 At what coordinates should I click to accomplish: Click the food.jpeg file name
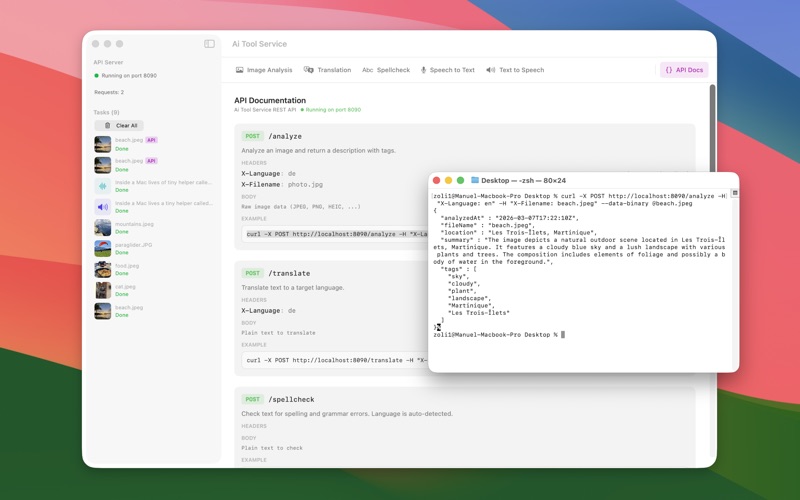pos(127,266)
